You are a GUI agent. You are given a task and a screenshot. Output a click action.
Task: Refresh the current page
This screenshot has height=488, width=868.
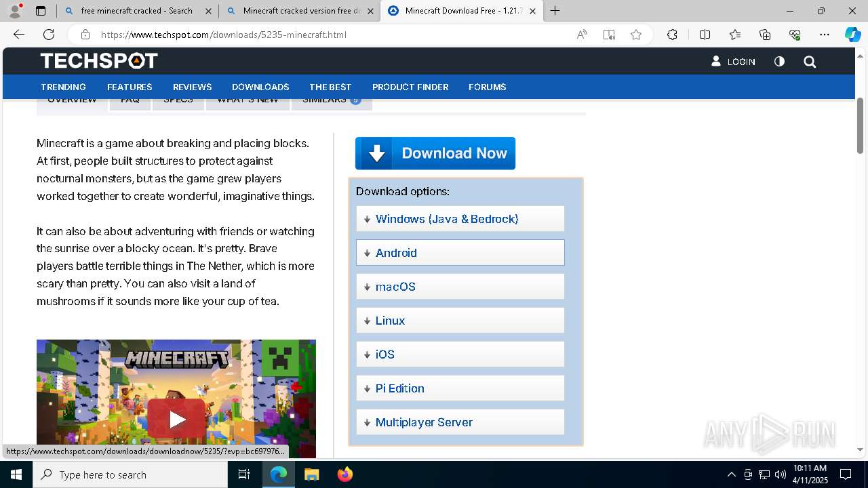coord(49,35)
